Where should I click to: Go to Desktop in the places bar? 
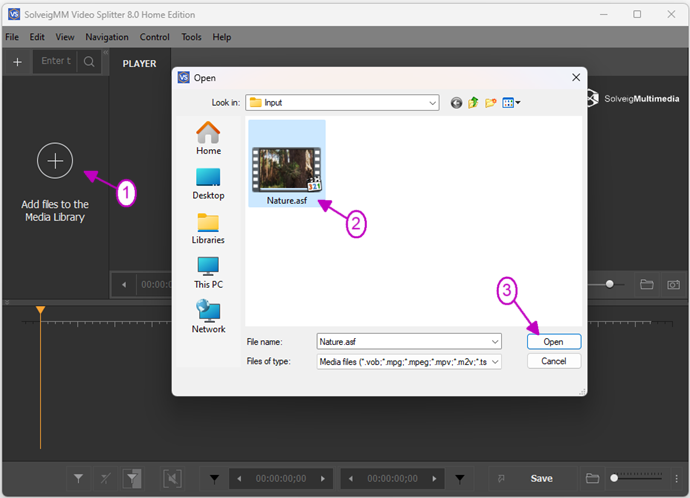(x=208, y=184)
